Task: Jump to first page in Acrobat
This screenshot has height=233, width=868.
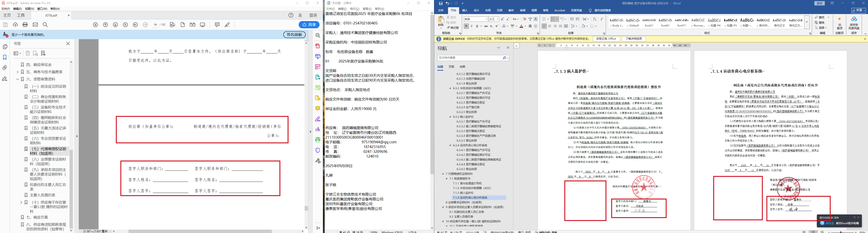Action: (x=96, y=25)
